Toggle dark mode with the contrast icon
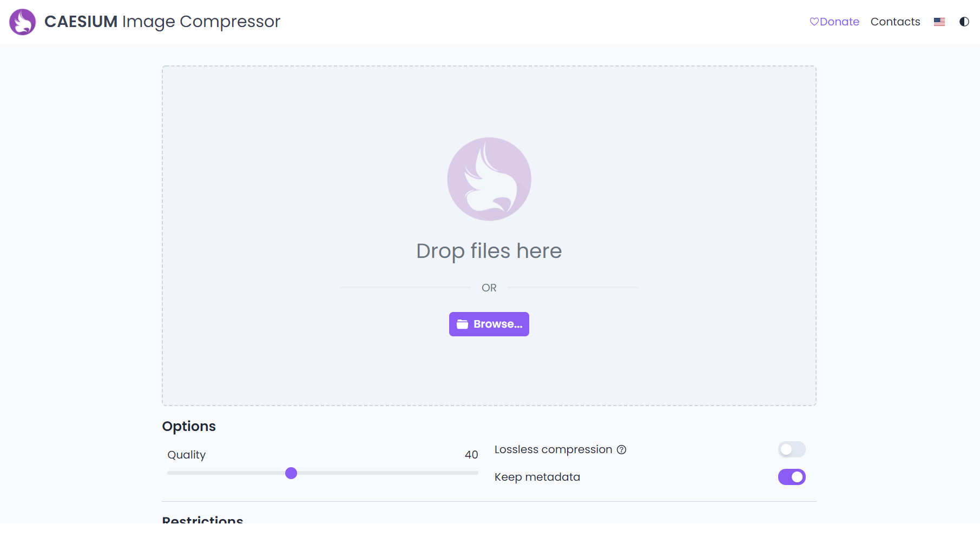The image size is (980, 551). [x=964, y=22]
